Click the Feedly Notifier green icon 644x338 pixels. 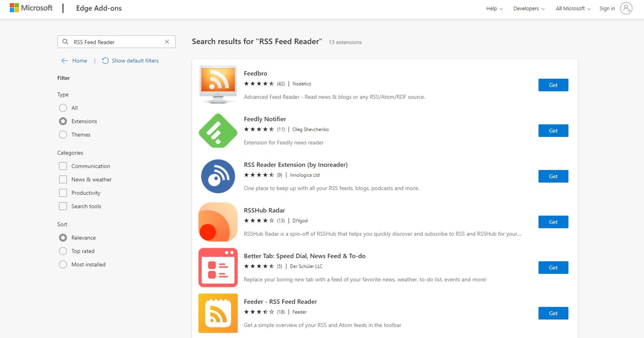coord(218,130)
